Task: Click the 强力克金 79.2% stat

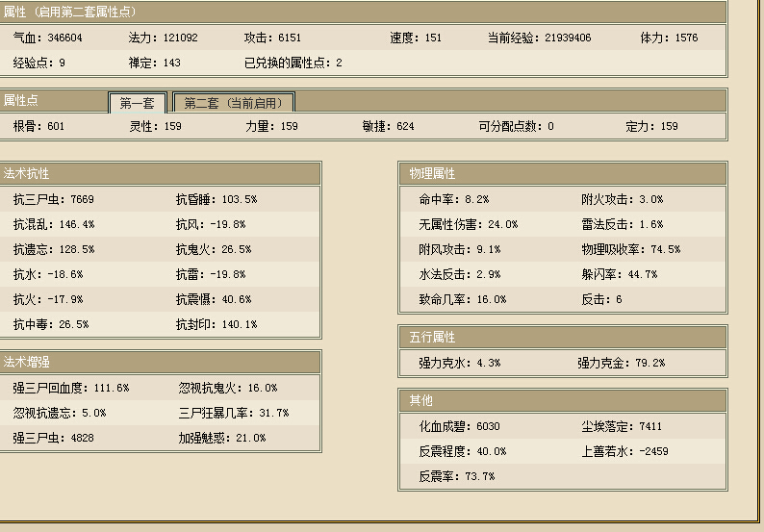Action: 621,364
